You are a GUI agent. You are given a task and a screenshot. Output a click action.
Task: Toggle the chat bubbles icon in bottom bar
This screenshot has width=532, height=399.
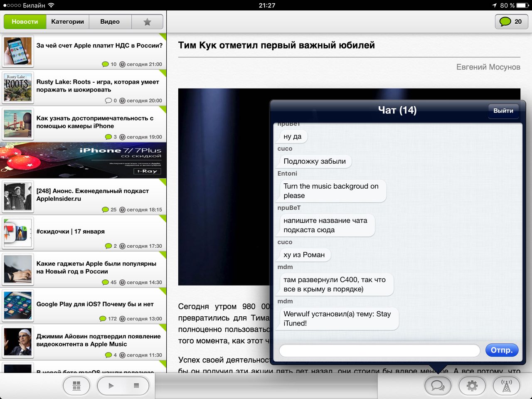click(x=438, y=386)
